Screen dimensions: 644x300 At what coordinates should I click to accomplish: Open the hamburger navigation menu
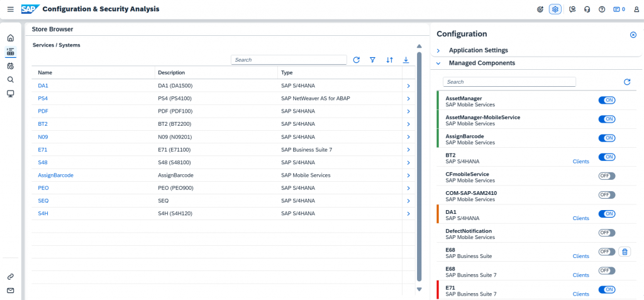(x=11, y=9)
